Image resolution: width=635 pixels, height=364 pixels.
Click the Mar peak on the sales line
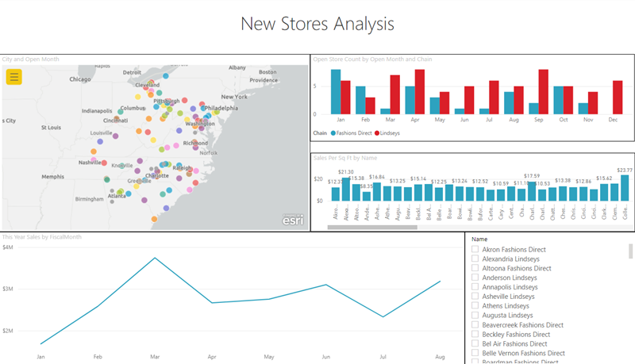coord(155,258)
